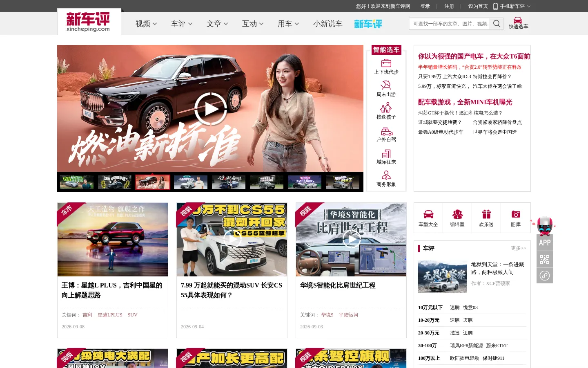Open the 小新说车 menu item
This screenshot has width=588, height=368.
[328, 24]
